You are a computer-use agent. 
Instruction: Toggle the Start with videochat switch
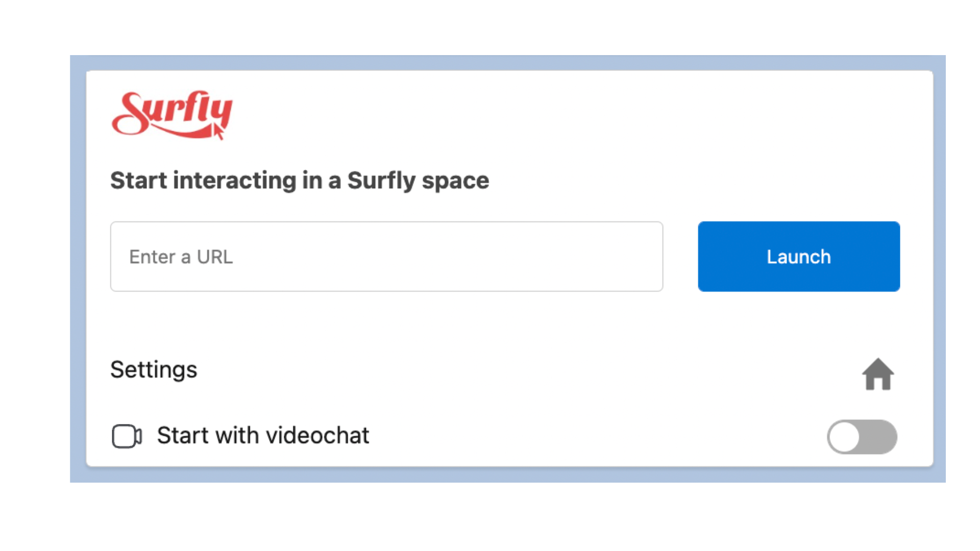point(862,437)
